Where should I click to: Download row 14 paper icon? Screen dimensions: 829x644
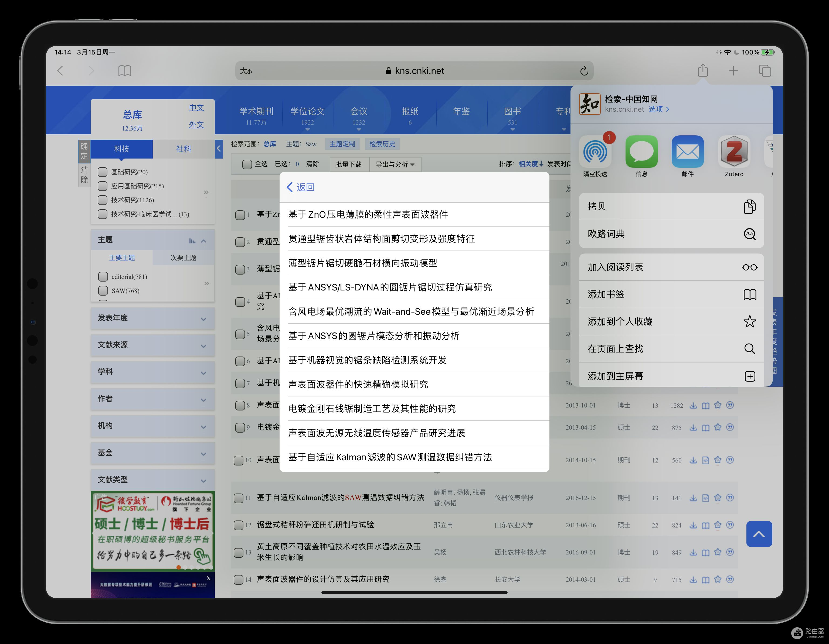tap(693, 580)
